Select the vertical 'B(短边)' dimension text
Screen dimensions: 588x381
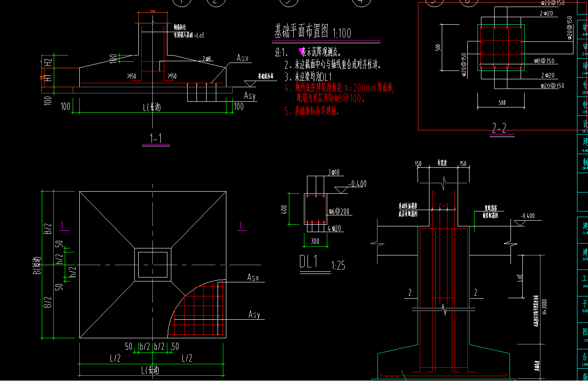coord(38,265)
